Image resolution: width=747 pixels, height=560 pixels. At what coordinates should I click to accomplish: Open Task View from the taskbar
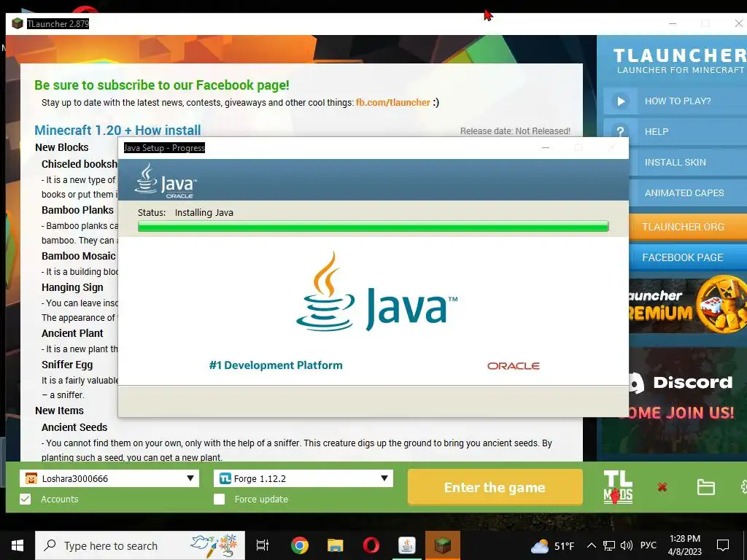pyautogui.click(x=263, y=545)
